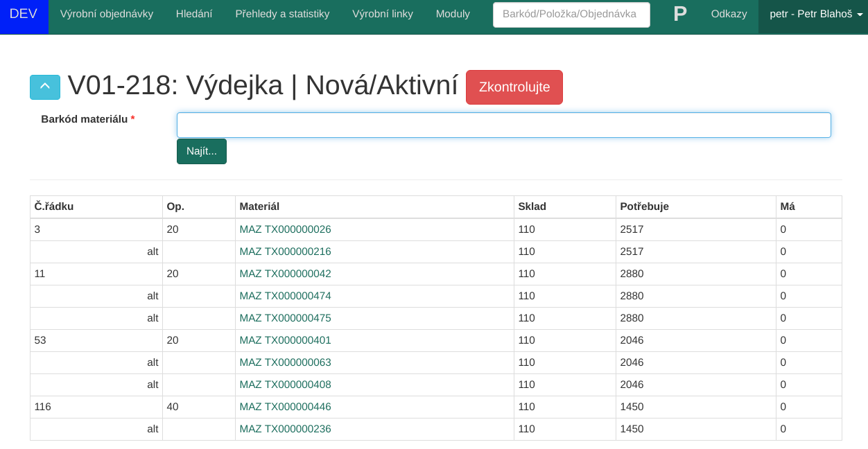Click the alt label beside TX000000216
Screen dimensions: 868x449
click(153, 252)
